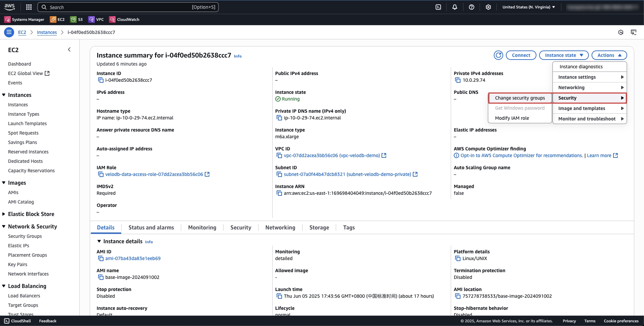Copy the Instance ID value

(100, 80)
